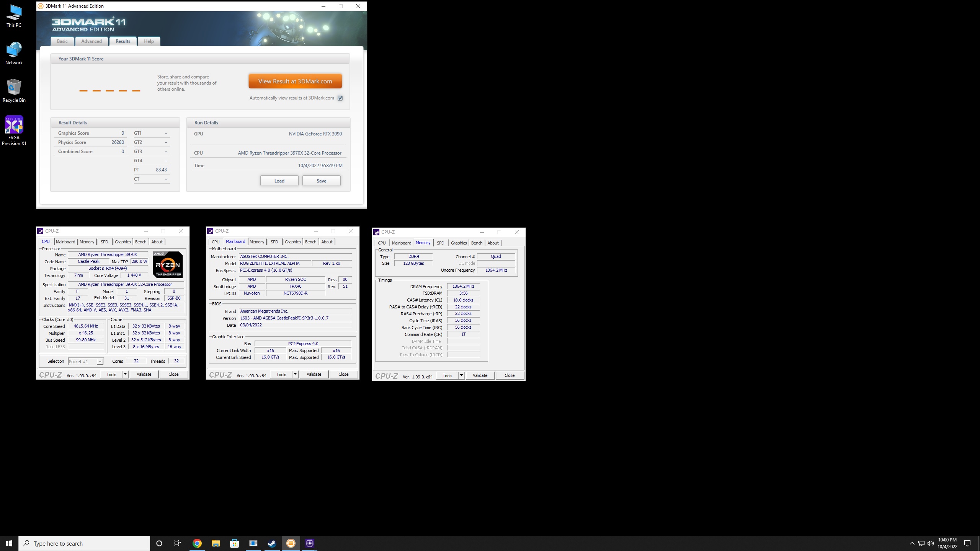Click the Ryzen Threadripper logo in CPU-Z
Image resolution: width=980 pixels, height=551 pixels.
(x=168, y=264)
